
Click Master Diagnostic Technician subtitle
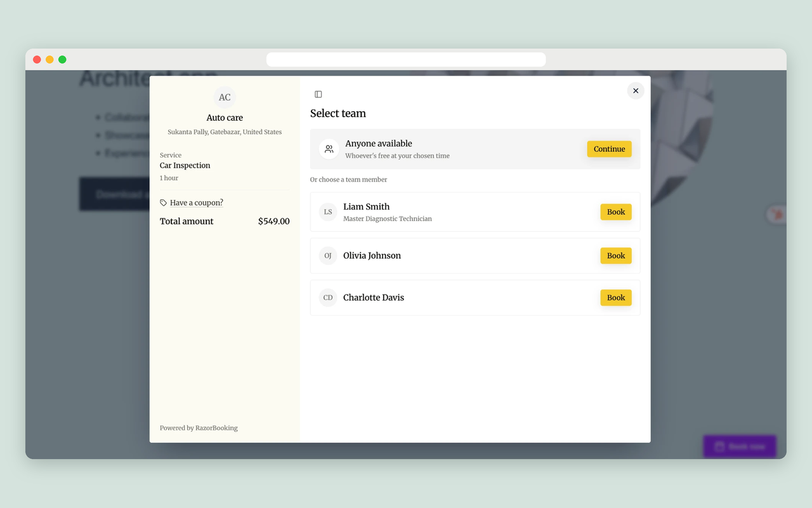pyautogui.click(x=388, y=219)
